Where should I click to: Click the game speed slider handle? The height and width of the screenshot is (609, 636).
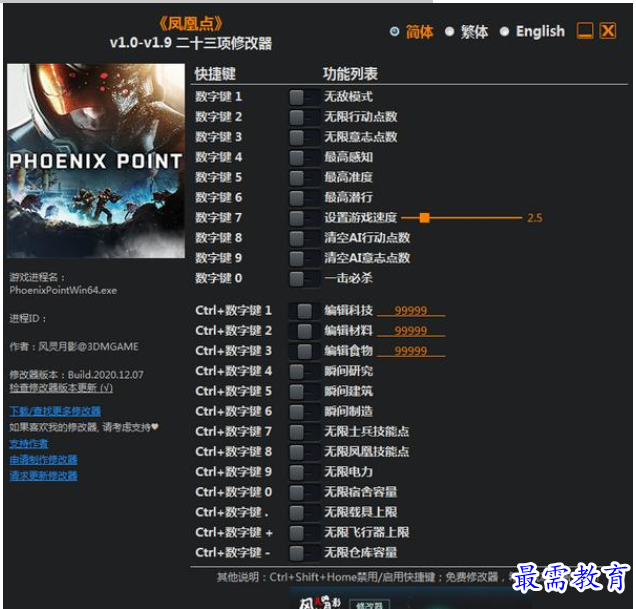(425, 218)
